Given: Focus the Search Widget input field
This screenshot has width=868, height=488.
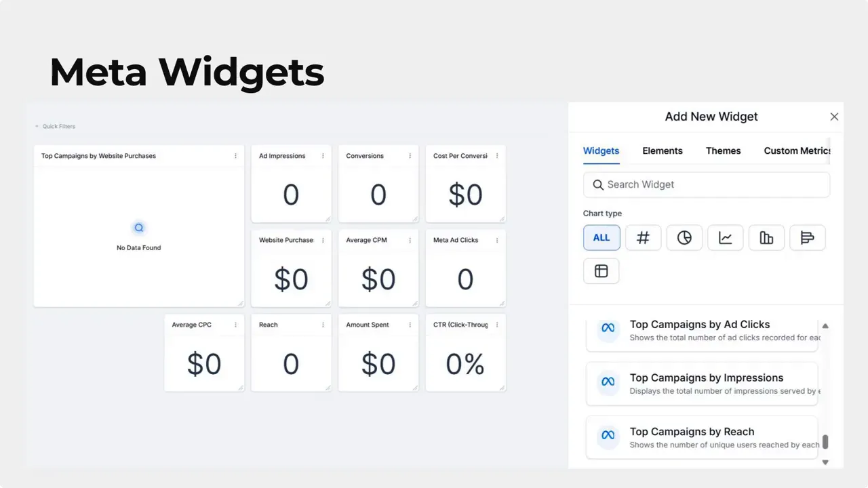Looking at the screenshot, I should 707,184.
